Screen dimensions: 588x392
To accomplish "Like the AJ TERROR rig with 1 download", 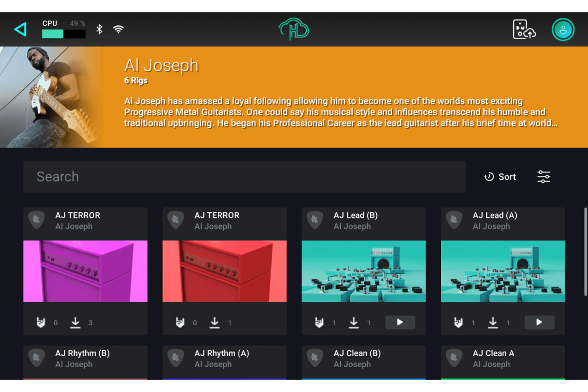I will 180,323.
